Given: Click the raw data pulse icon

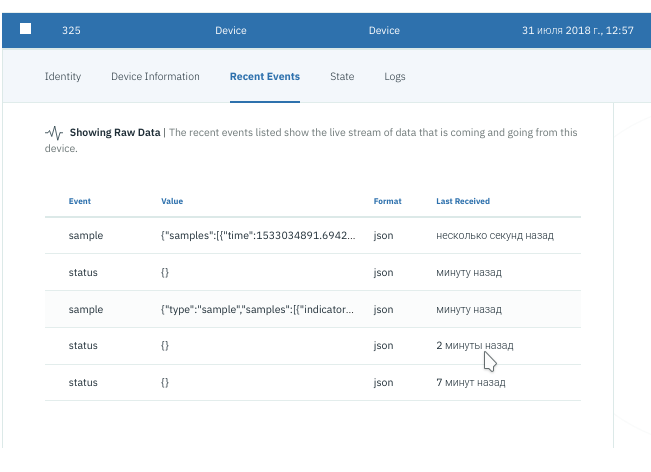Looking at the screenshot, I should pos(54,133).
